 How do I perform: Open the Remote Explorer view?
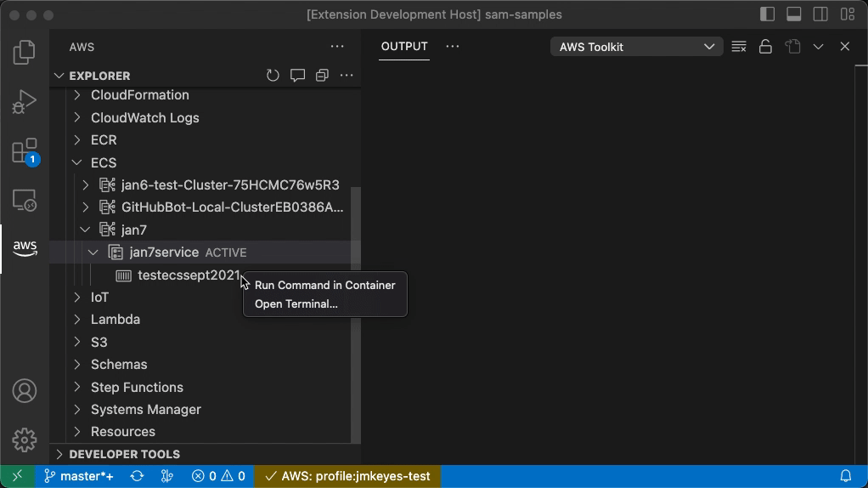25,201
